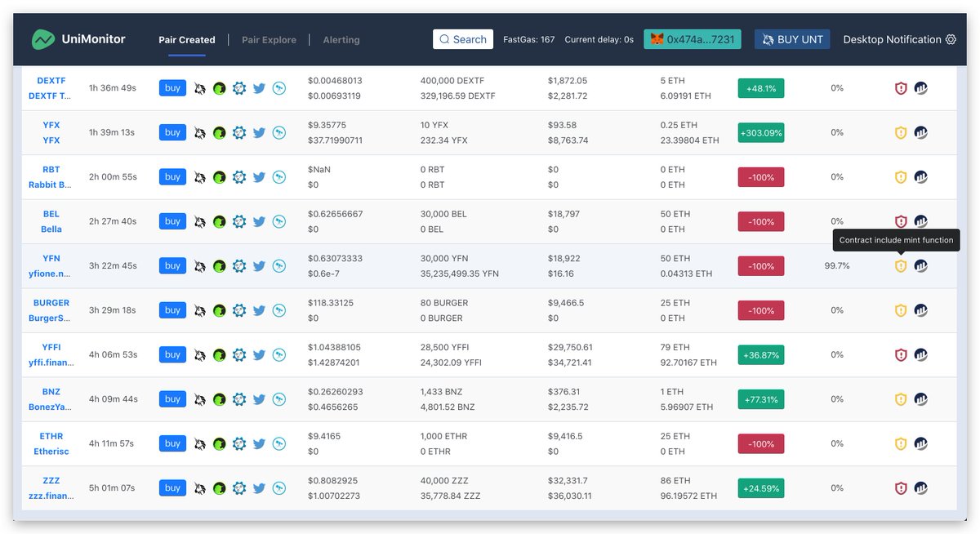Open the BNZ BonezYa token link
The height and width of the screenshot is (534, 980).
tap(51, 399)
